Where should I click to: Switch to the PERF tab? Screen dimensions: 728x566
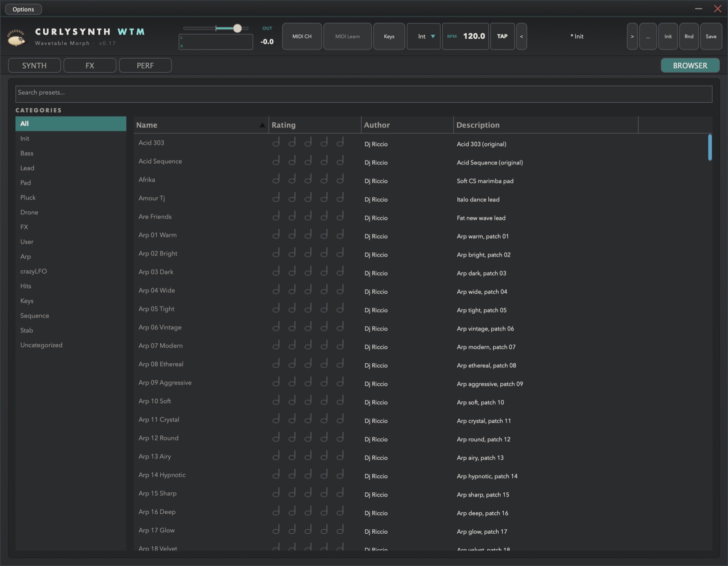(x=145, y=65)
